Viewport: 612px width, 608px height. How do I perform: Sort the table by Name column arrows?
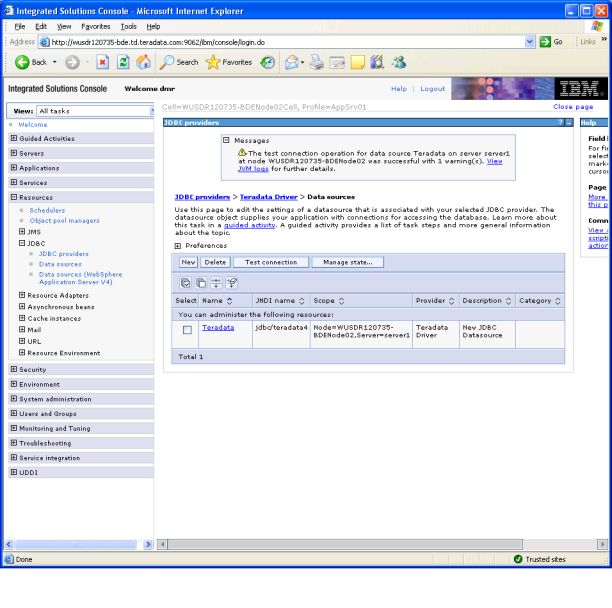tap(230, 301)
